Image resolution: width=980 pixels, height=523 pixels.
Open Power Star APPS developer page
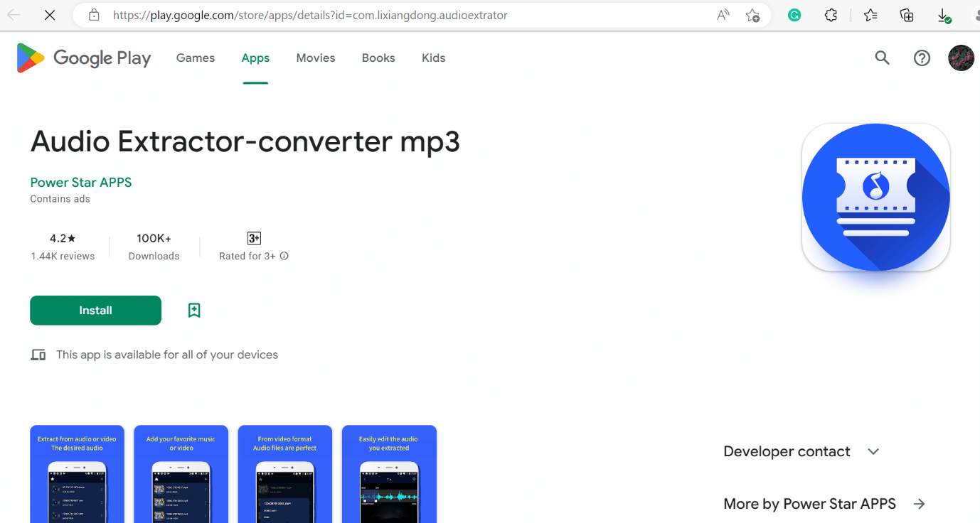tap(81, 183)
